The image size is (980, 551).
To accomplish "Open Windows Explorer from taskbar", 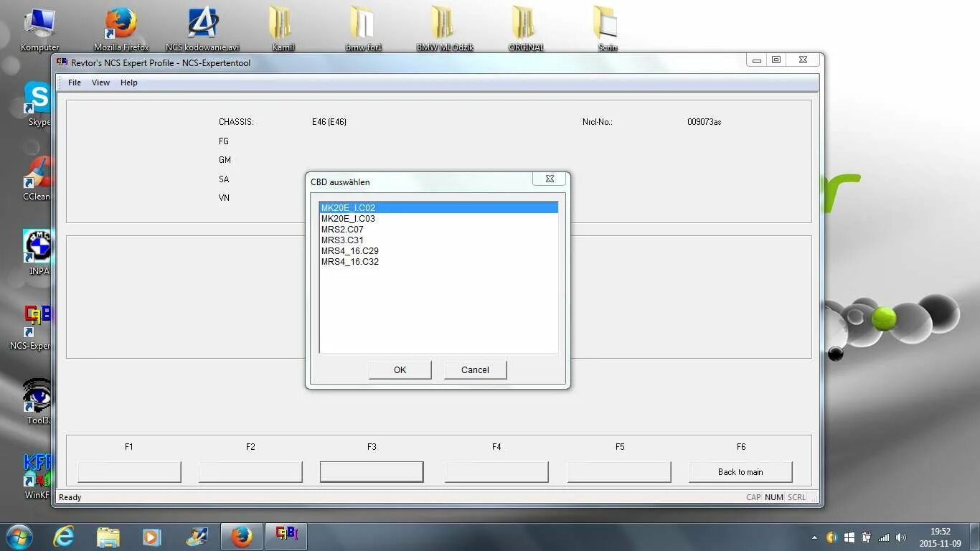I will click(x=108, y=536).
